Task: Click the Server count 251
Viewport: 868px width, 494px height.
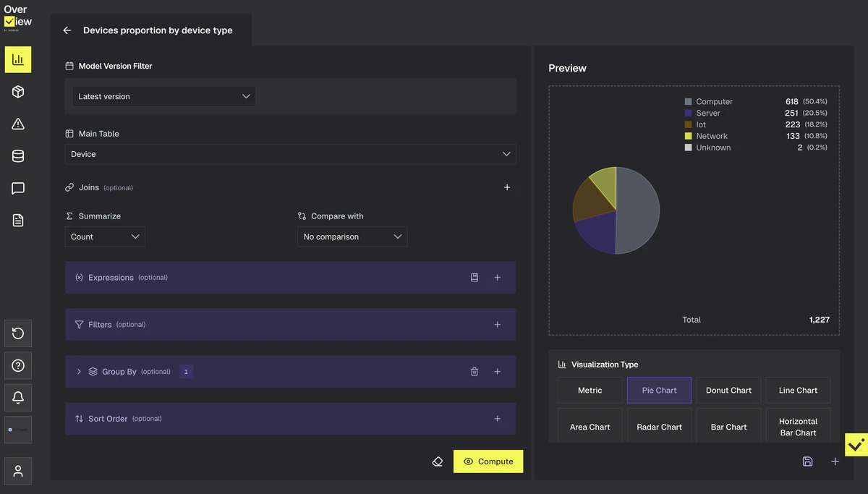Action: 792,114
